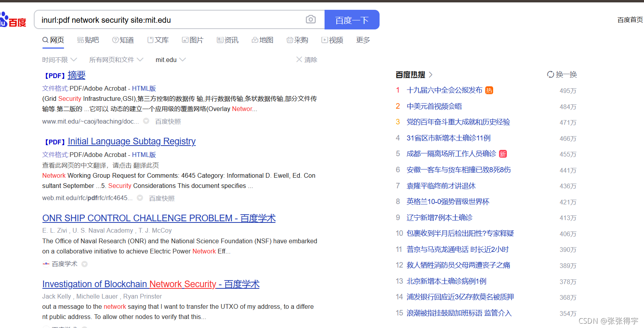Click 百度快照 for the 摘要 result

click(x=168, y=122)
